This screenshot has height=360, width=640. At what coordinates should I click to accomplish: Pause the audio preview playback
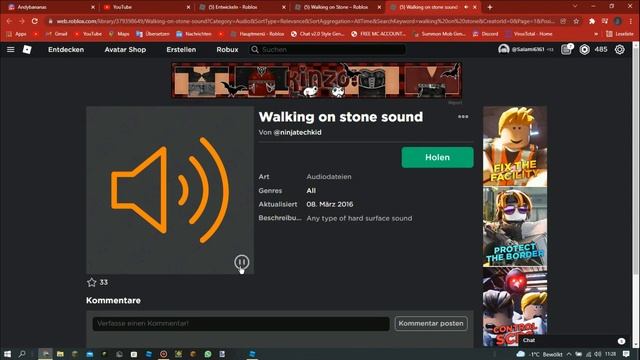(x=242, y=262)
